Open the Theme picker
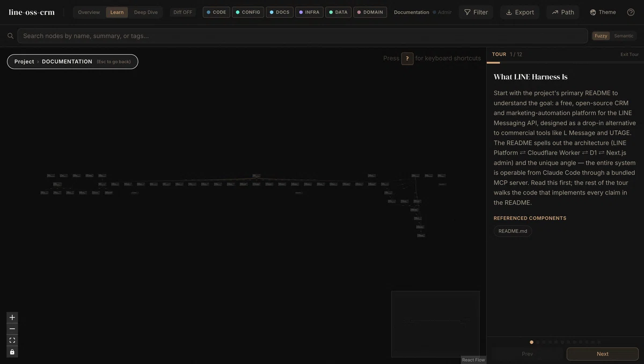644x364 pixels. (603, 12)
